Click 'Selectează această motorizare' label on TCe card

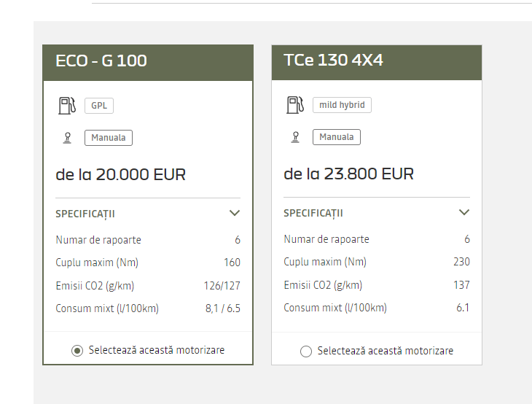tap(386, 351)
